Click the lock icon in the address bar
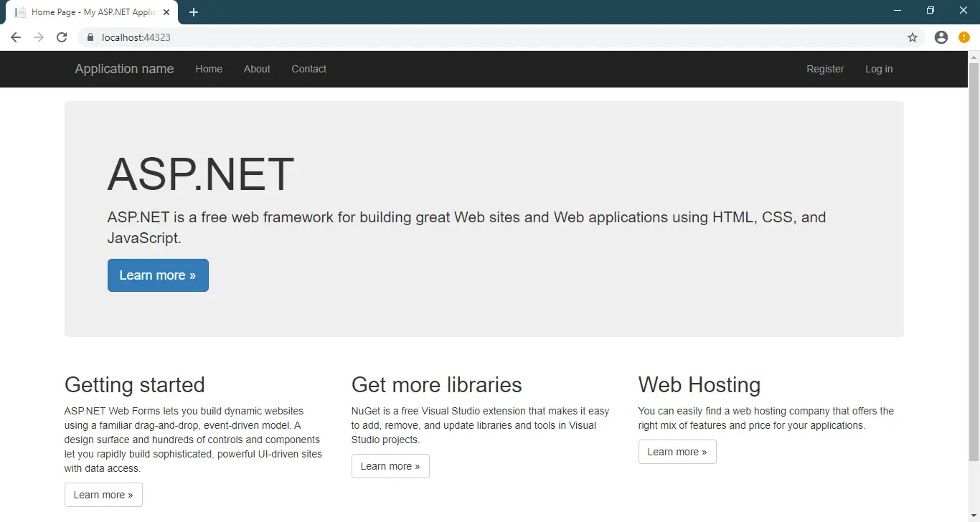This screenshot has height=522, width=980. point(90,37)
